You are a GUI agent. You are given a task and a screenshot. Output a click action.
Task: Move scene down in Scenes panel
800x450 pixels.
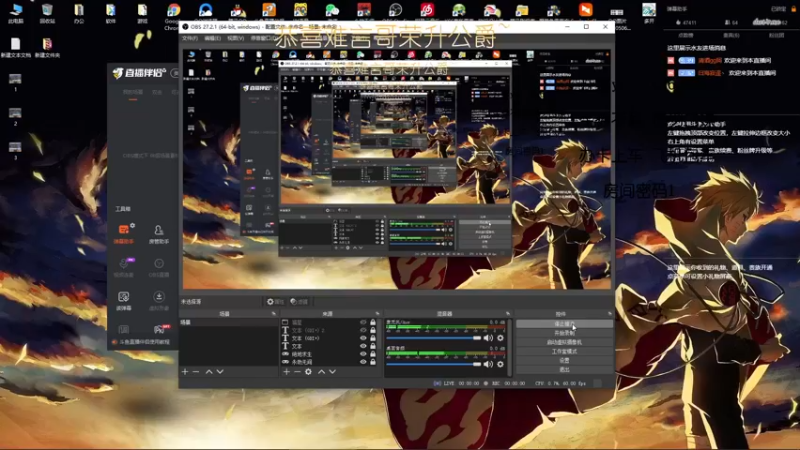pyautogui.click(x=220, y=371)
